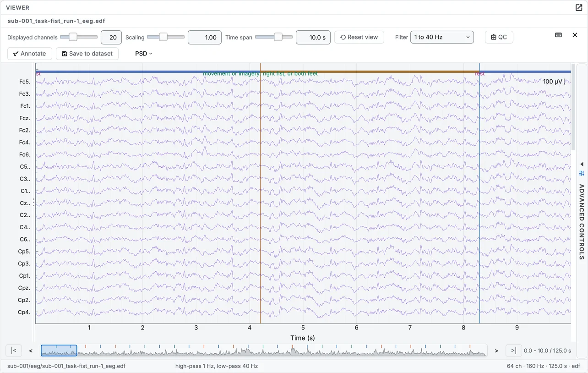This screenshot has height=373, width=588.
Task: Select the Cp2. channel label
Action: (24, 300)
